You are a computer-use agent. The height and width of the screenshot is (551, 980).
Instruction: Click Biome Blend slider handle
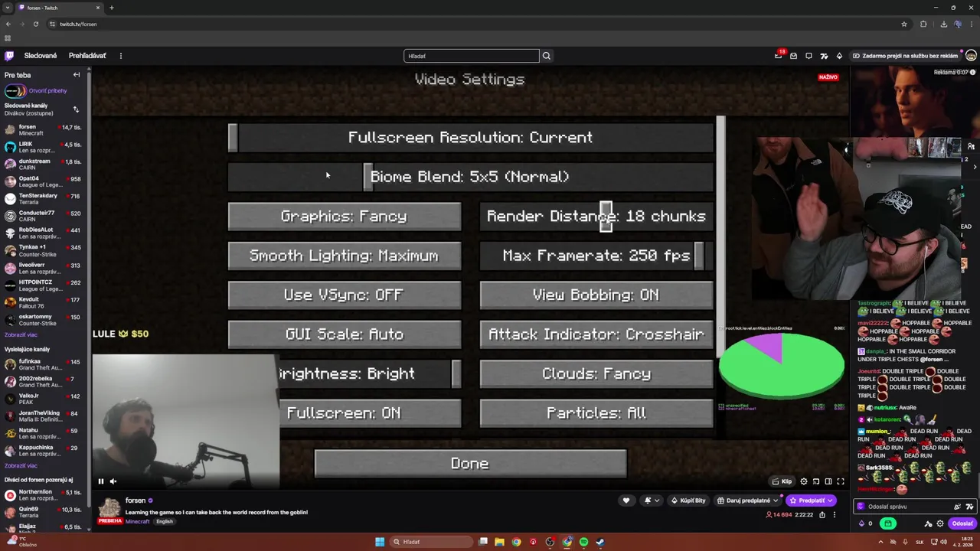[x=368, y=177]
